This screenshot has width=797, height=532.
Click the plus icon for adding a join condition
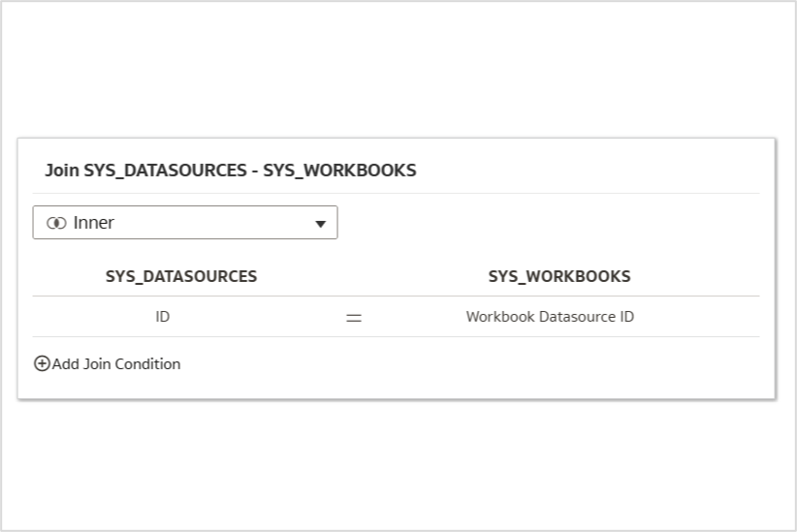42,364
